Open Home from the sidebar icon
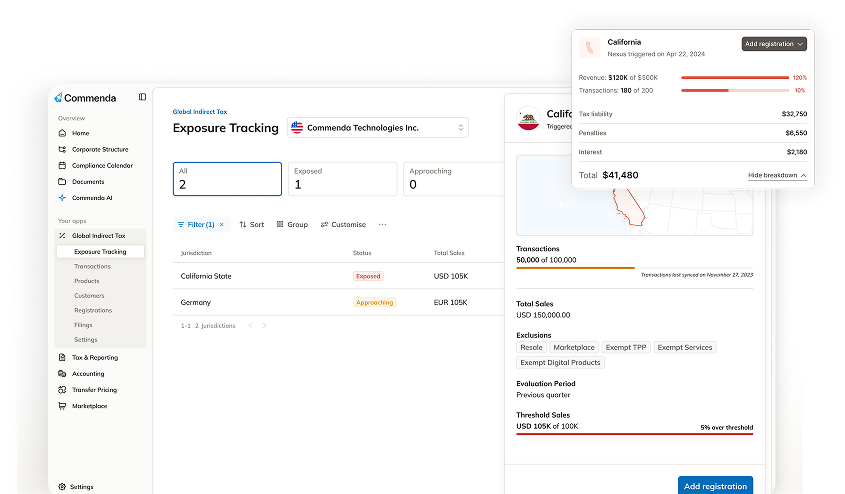 point(62,133)
